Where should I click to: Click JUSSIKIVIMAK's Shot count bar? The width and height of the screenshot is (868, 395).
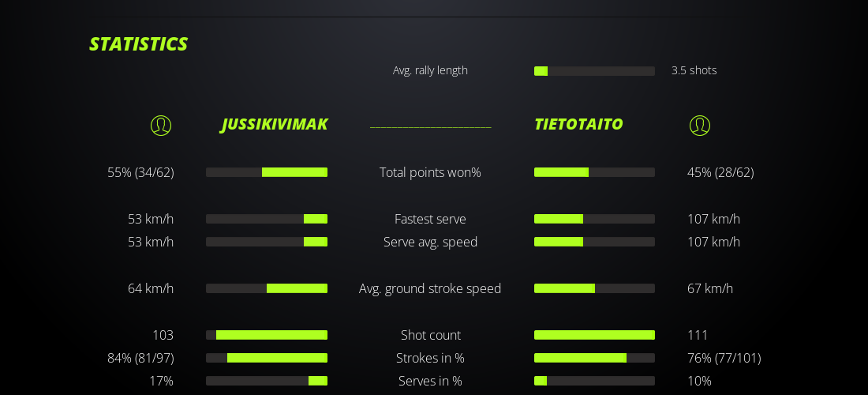tap(267, 335)
